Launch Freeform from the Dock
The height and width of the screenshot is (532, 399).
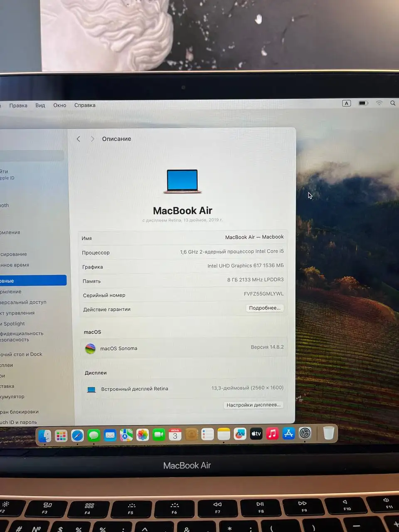point(240,434)
